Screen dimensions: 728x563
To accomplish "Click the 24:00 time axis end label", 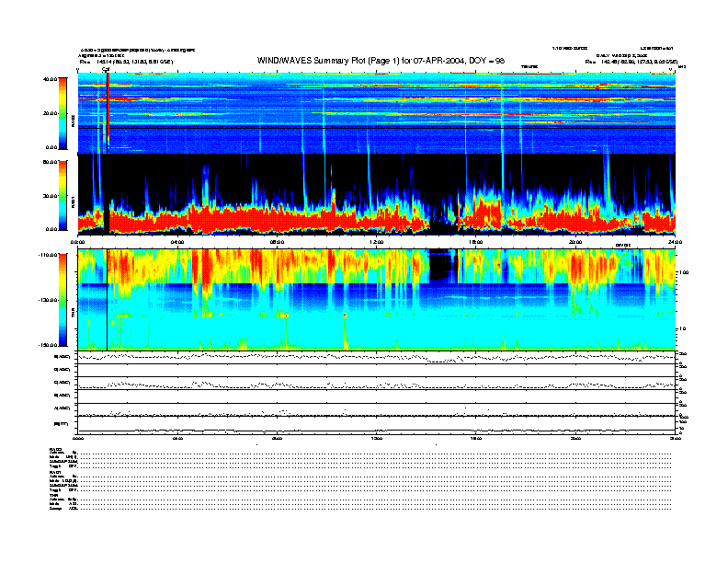I will point(674,242).
